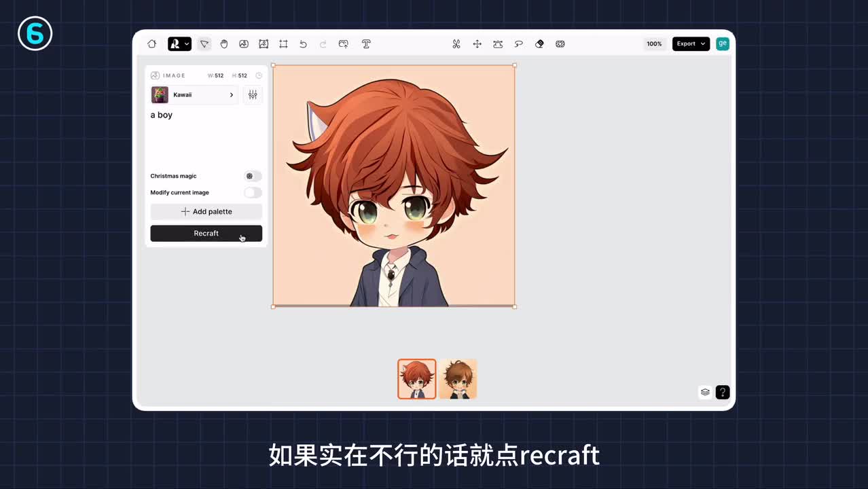
Task: Click the Recraft generate button
Action: pos(206,234)
